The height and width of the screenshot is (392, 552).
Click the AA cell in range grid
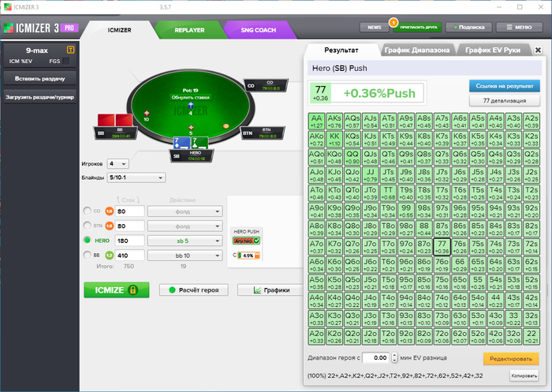pyautogui.click(x=316, y=121)
